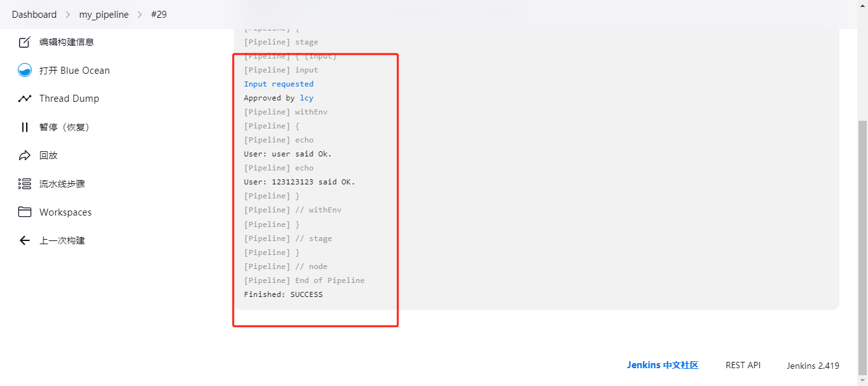Screen dimensions: 868x386
Task: Click the Blue Ocean logo icon
Action: [25, 71]
